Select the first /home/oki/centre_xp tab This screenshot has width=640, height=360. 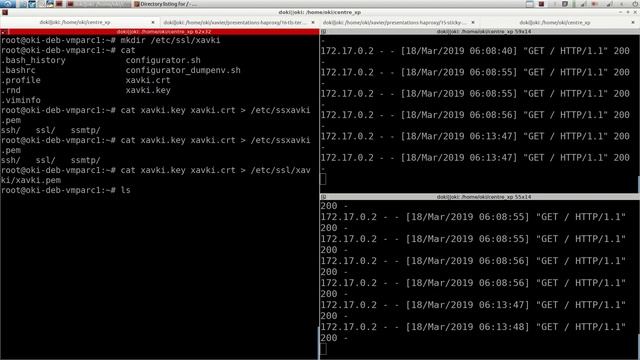pos(79,22)
